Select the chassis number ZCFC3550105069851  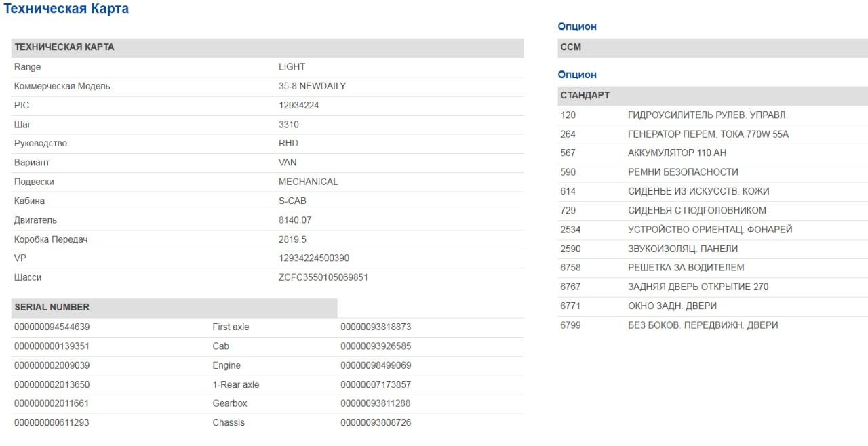(323, 277)
